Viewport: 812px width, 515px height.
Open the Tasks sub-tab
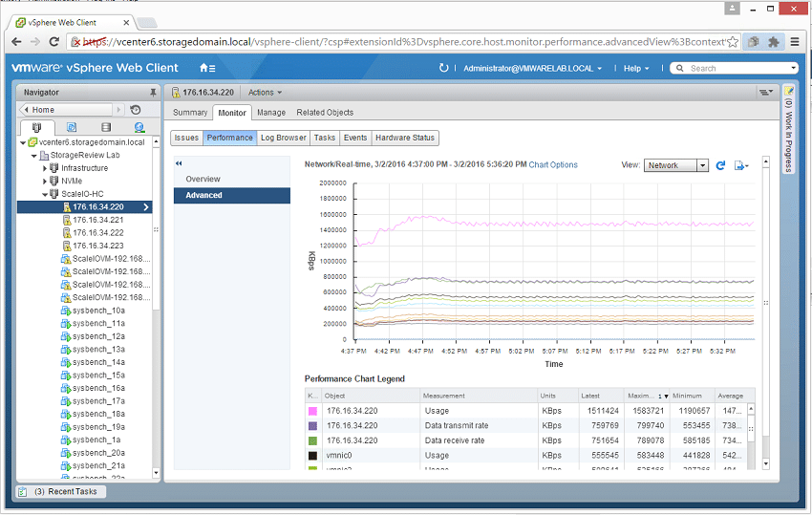click(324, 138)
